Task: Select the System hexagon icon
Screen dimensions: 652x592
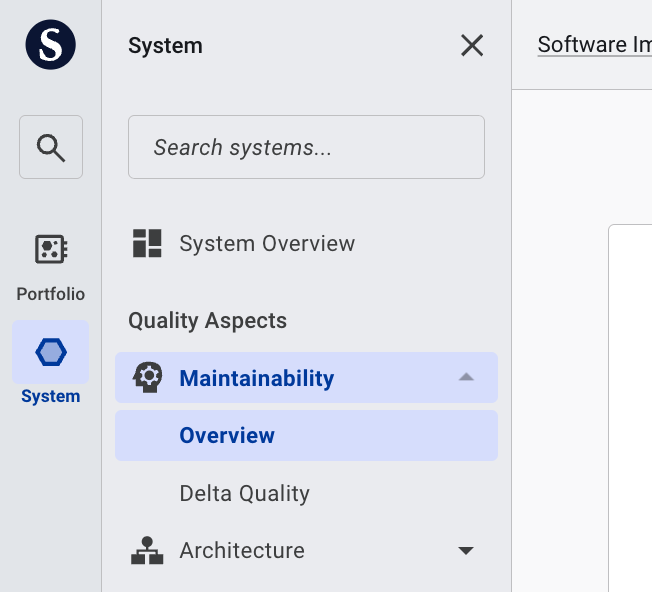Action: [51, 352]
